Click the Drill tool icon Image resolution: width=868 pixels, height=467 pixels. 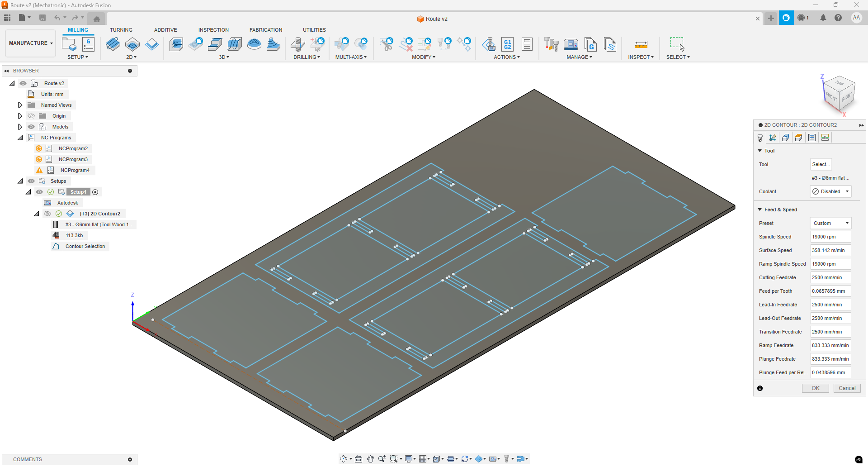pos(298,44)
